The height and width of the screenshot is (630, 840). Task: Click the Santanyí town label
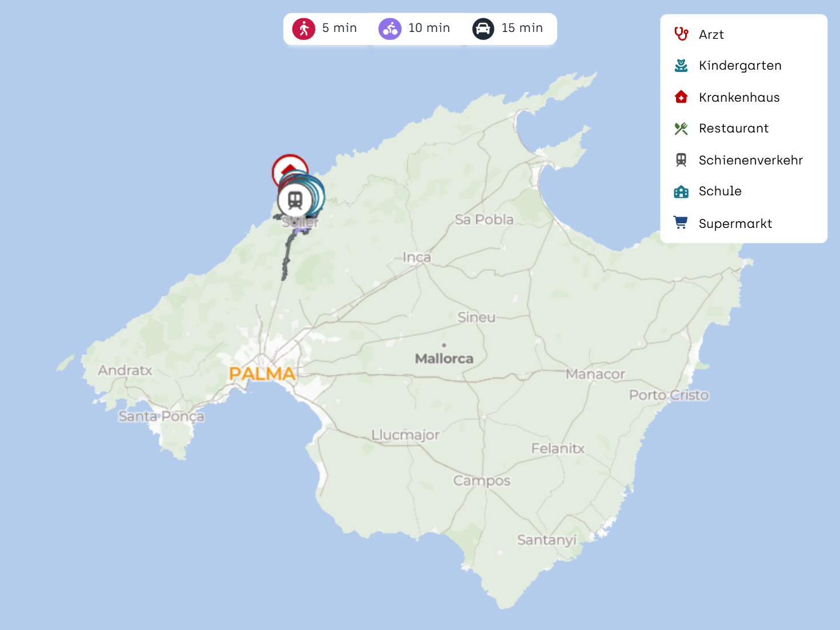547,540
